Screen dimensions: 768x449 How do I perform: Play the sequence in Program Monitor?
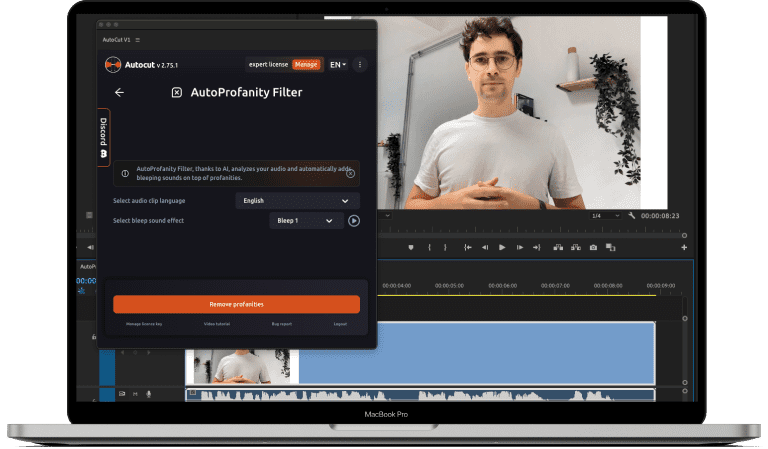pyautogui.click(x=502, y=248)
